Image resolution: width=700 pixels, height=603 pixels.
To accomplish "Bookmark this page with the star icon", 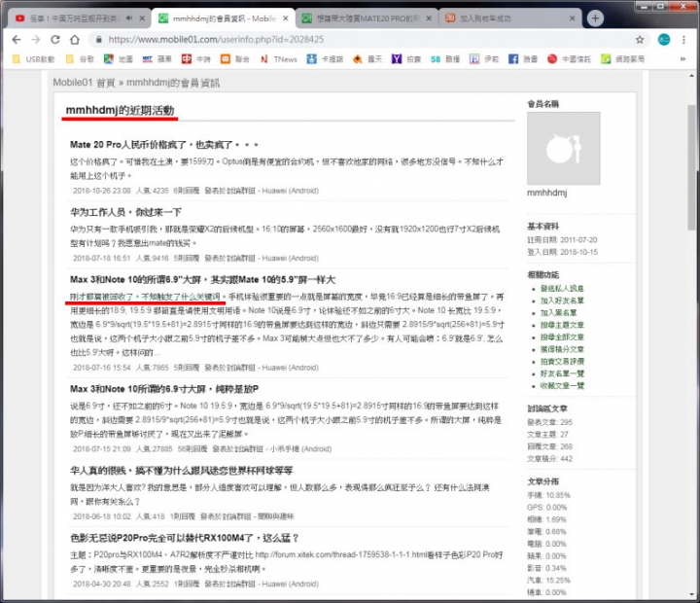I will point(640,40).
